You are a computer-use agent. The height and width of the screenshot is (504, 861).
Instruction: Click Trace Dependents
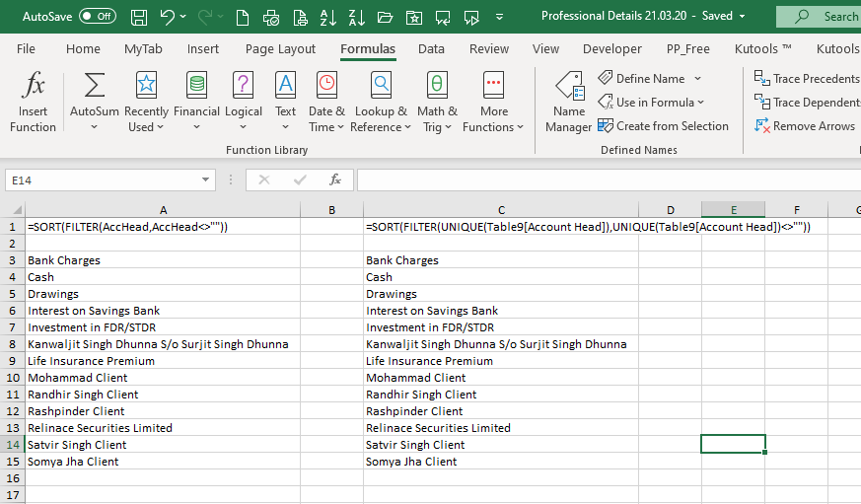click(807, 103)
